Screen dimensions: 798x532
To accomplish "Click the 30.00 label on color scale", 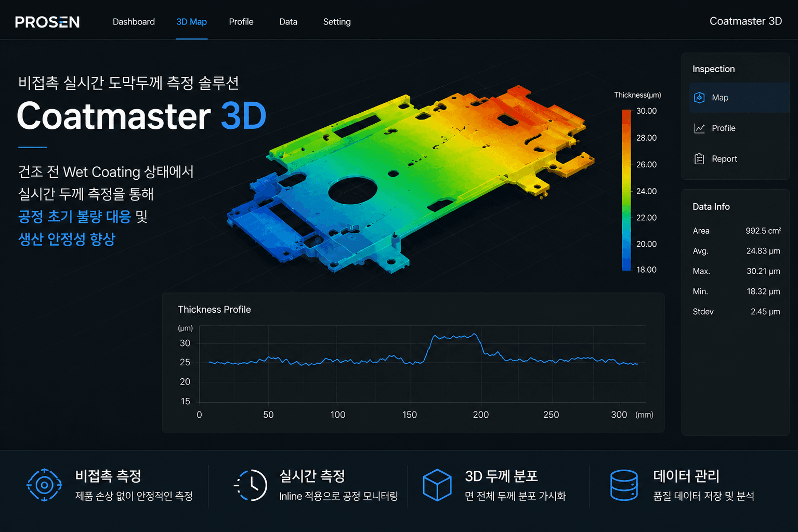I will pyautogui.click(x=646, y=111).
